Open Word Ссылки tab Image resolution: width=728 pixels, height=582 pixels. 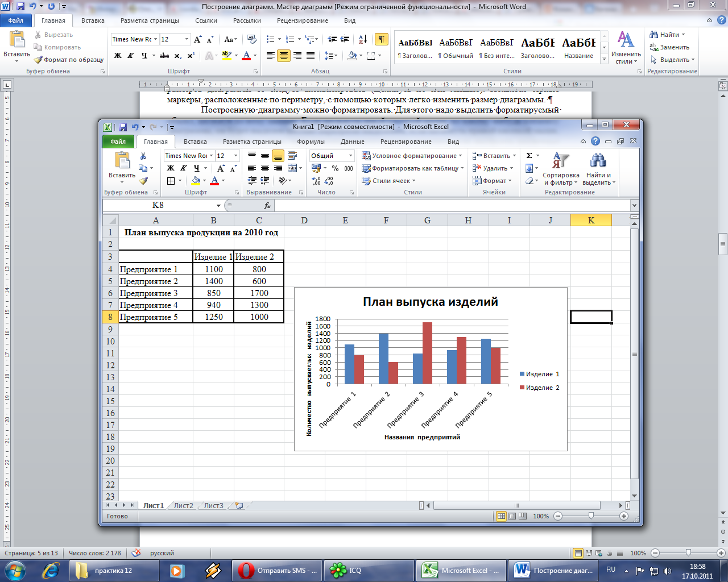206,20
